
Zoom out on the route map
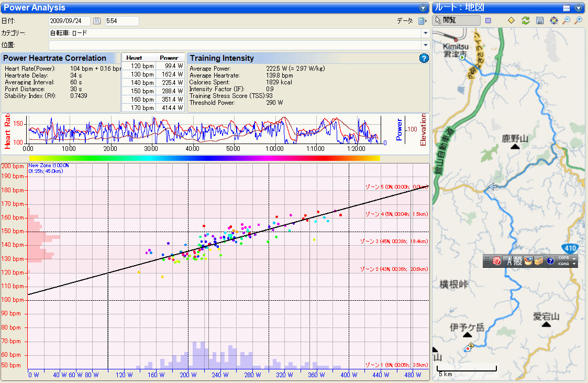pyautogui.click(x=566, y=20)
